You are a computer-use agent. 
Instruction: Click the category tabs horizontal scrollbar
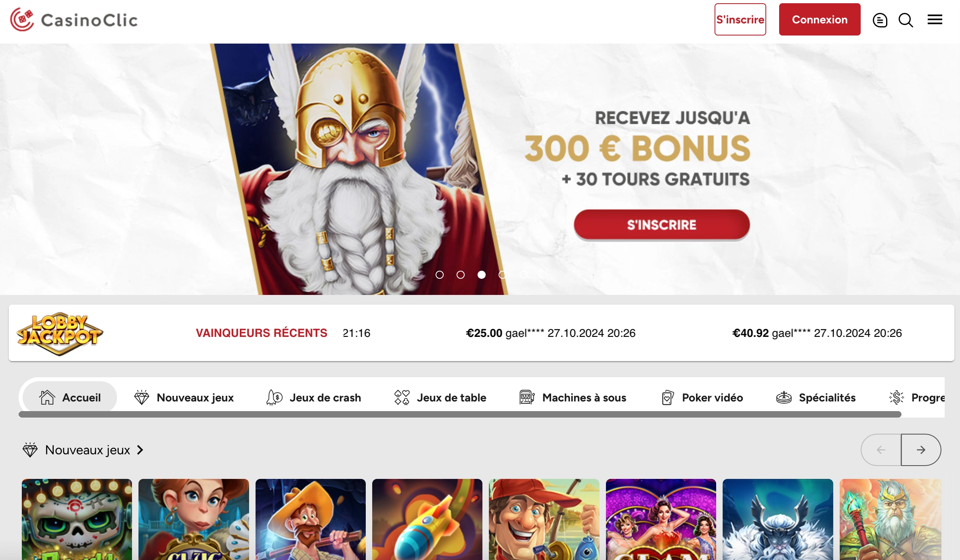click(460, 414)
